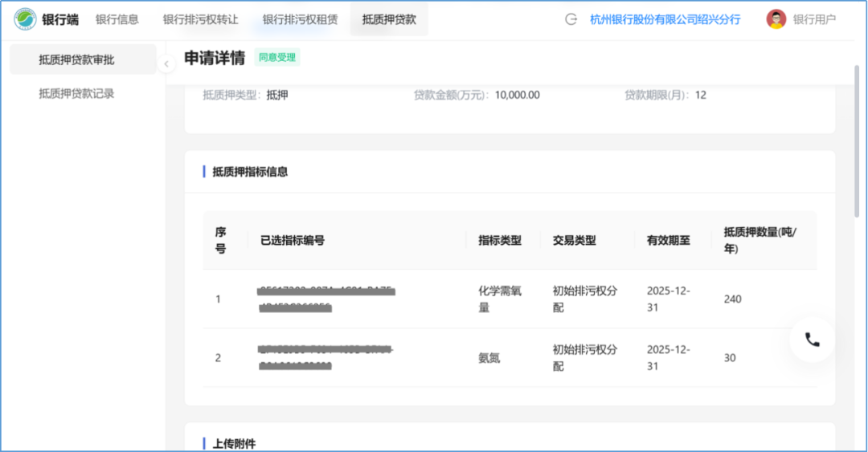Open 抵质押贷款审批 in the sidebar

(83, 59)
